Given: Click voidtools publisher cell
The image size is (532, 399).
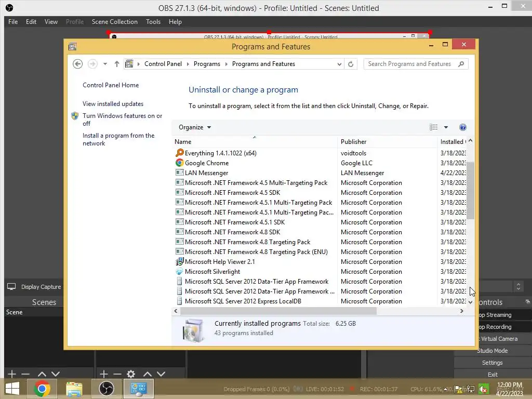Looking at the screenshot, I should point(353,153).
